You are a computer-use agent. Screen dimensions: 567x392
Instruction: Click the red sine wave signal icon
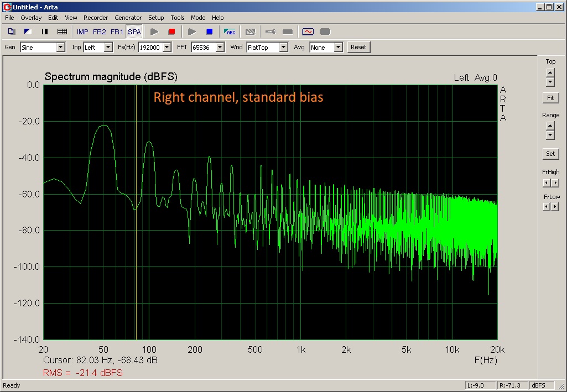click(x=308, y=32)
